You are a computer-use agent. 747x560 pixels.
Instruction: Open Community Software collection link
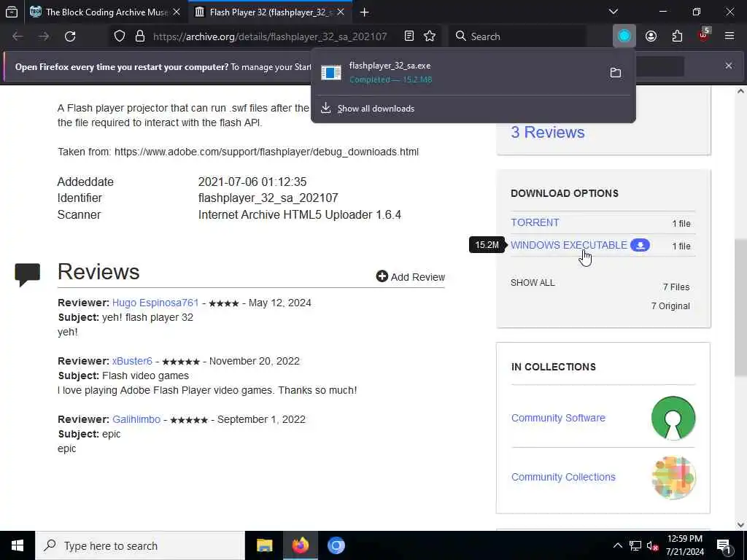pos(558,418)
